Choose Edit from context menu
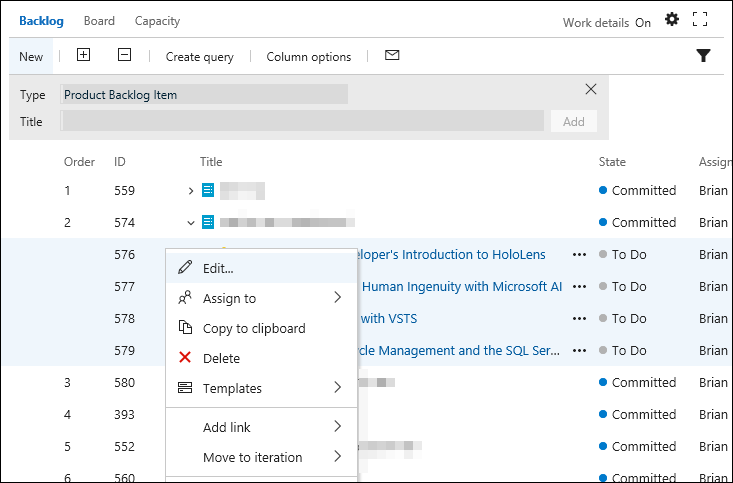The width and height of the screenshot is (733, 483). [218, 268]
